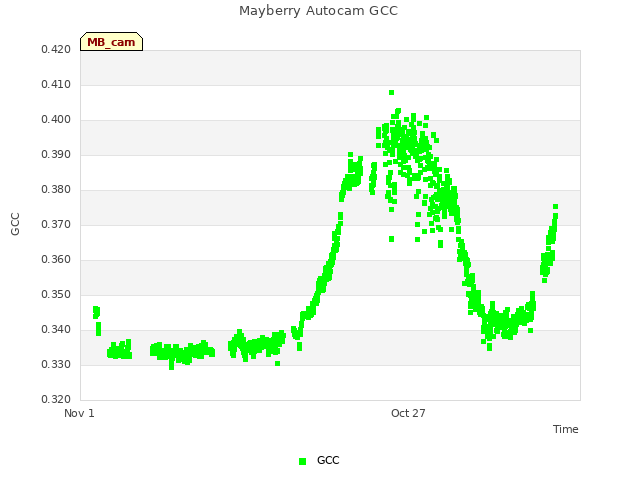Click the 0.340 y-axis value
640x480 pixels.
point(56,329)
